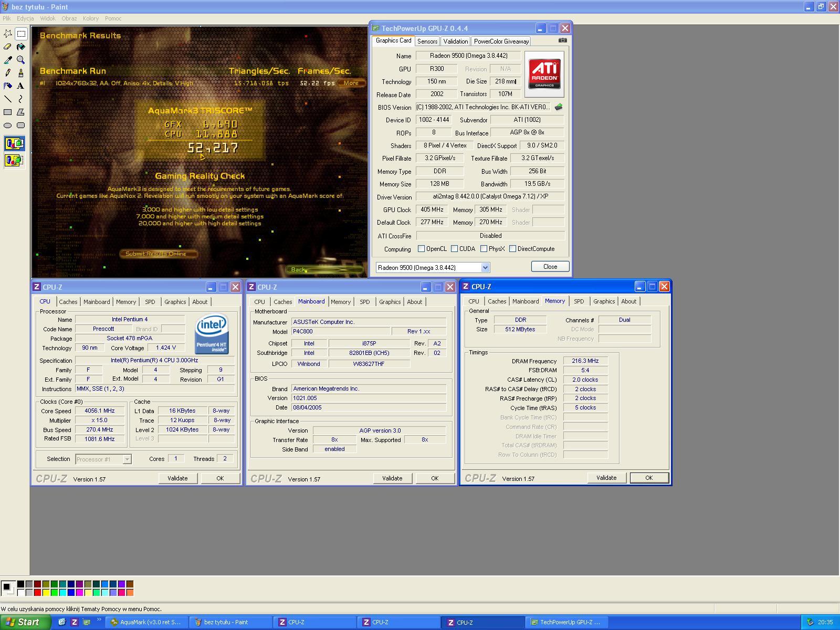The width and height of the screenshot is (840, 630).
Task: Choose the Text tool (letter A)
Action: tap(21, 86)
